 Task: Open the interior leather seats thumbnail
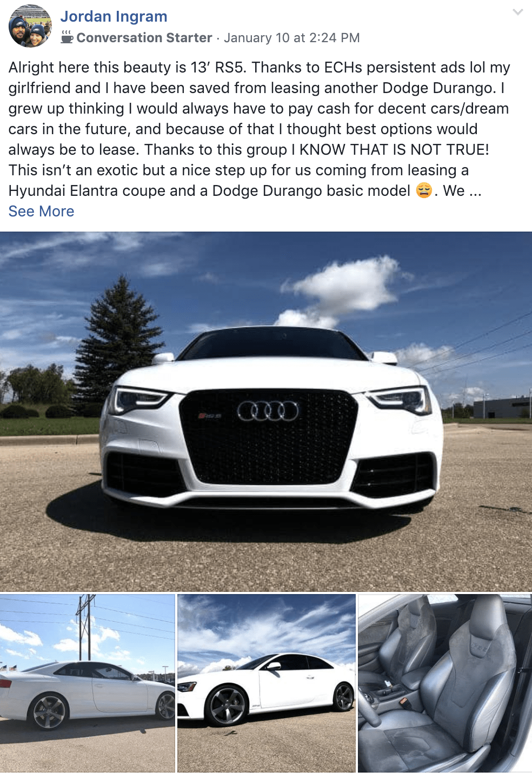(445, 683)
